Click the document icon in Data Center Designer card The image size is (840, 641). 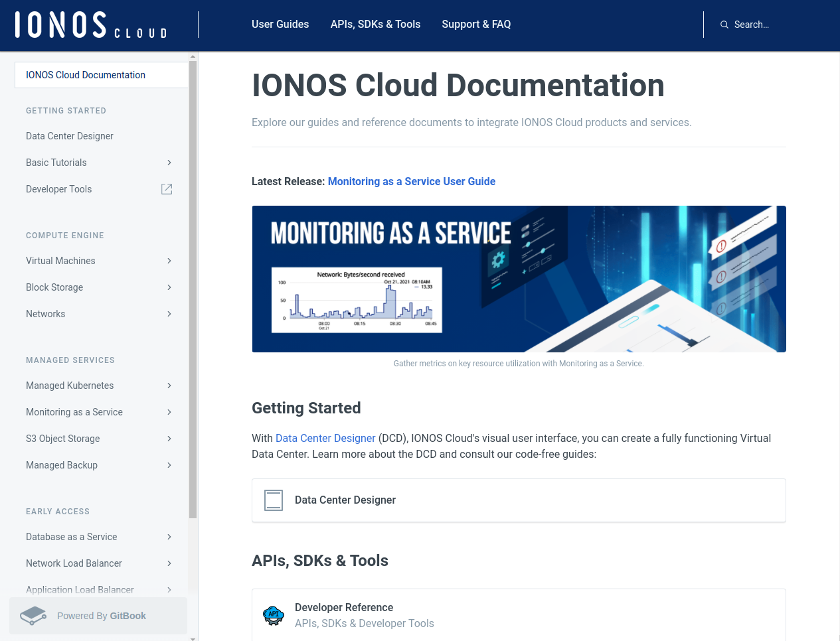(274, 500)
